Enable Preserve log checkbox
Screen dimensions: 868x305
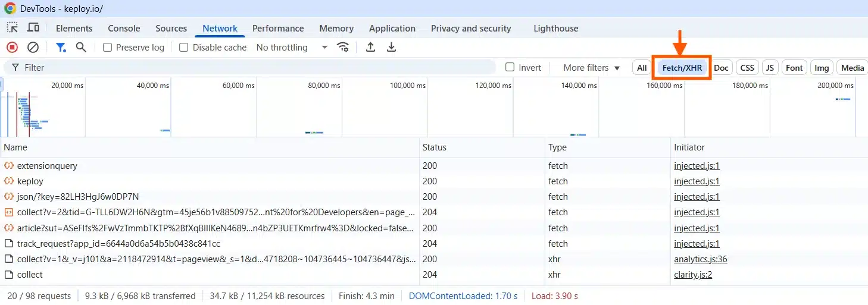(108, 48)
